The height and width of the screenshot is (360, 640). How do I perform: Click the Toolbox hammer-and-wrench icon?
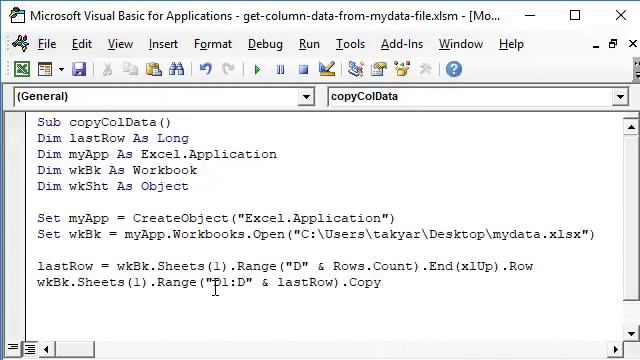pyautogui.click(x=425, y=69)
